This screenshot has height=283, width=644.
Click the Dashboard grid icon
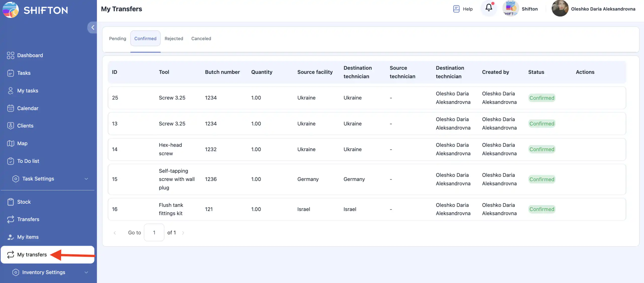10,55
